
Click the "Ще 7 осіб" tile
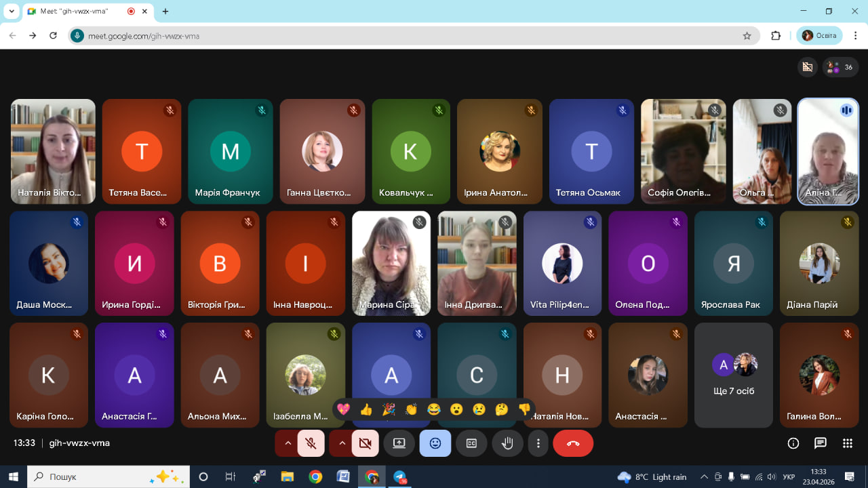pyautogui.click(x=734, y=375)
